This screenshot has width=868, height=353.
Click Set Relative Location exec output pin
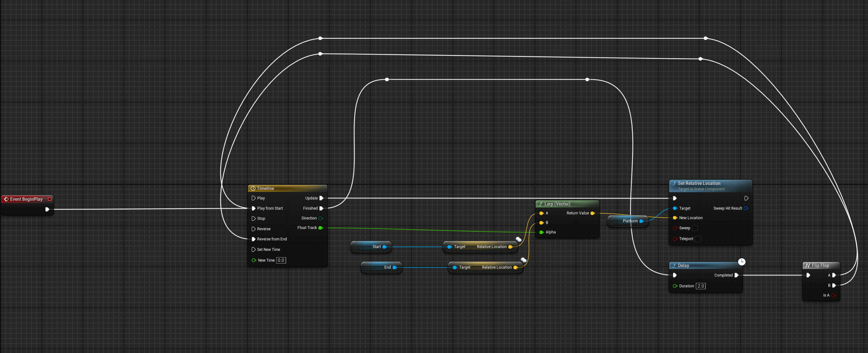(x=746, y=198)
